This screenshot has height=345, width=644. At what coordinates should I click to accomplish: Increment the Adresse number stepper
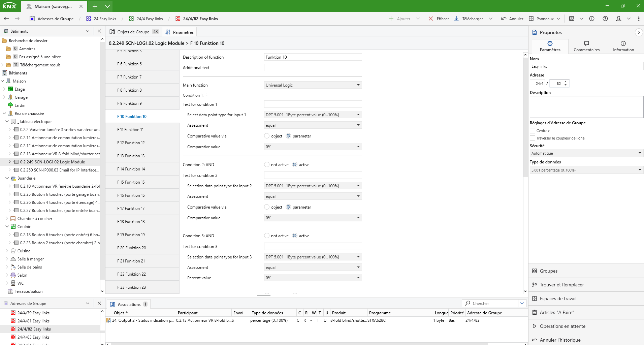(x=566, y=82)
